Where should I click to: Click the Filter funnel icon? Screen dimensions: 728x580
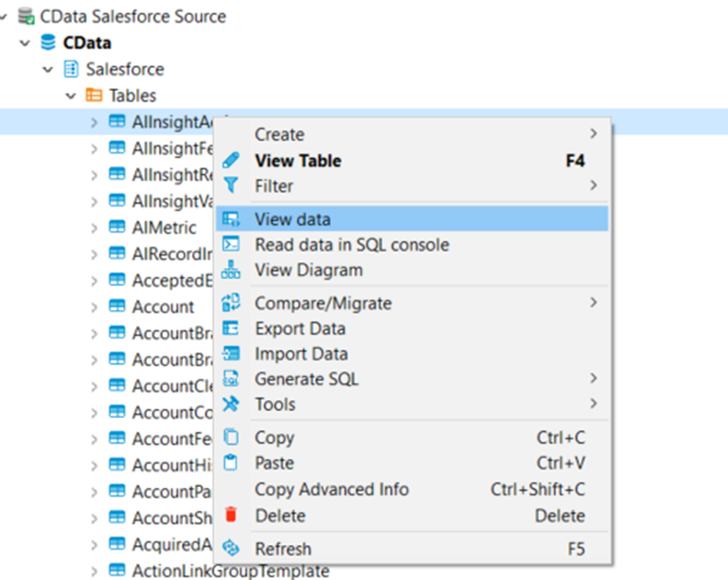coord(232,186)
